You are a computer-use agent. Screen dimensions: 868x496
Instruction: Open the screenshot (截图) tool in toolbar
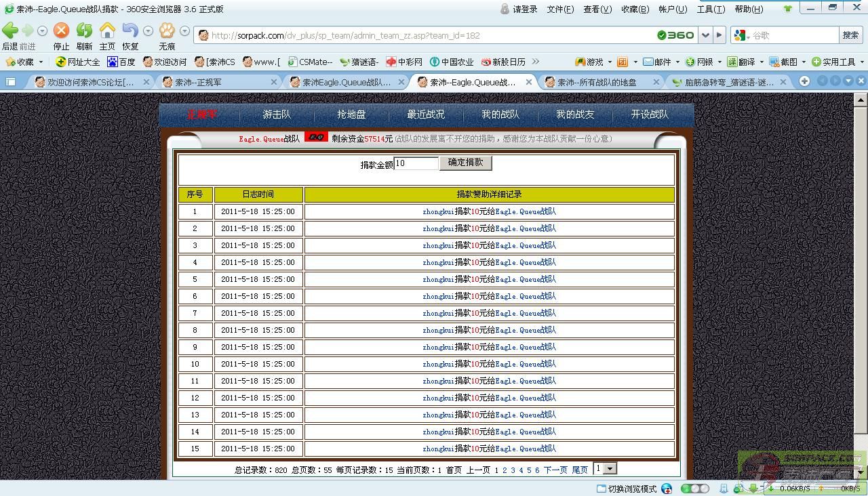click(783, 62)
